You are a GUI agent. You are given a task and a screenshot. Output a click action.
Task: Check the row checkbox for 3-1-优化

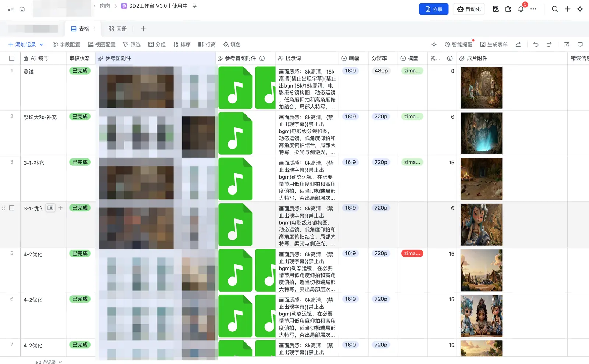coord(12,208)
